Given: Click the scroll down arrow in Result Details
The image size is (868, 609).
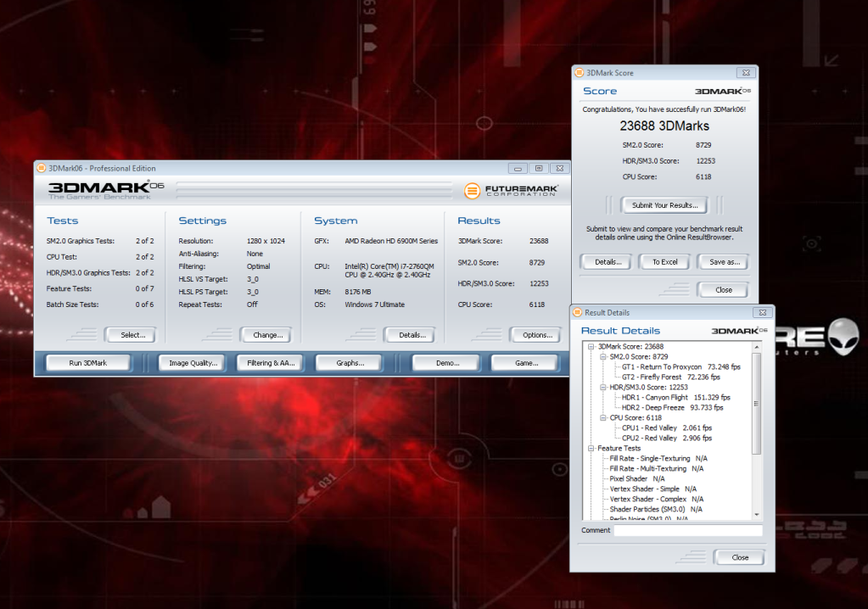Looking at the screenshot, I should click(757, 515).
